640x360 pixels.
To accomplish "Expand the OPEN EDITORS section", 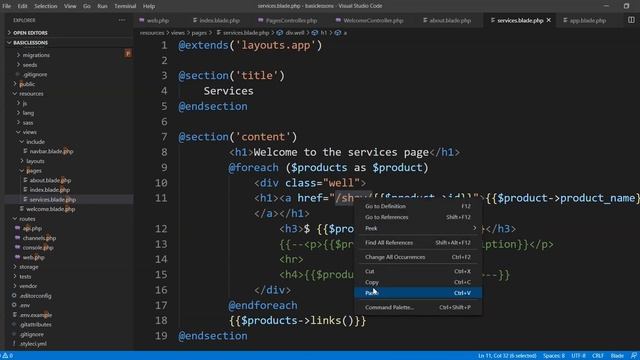I will [x=30, y=33].
